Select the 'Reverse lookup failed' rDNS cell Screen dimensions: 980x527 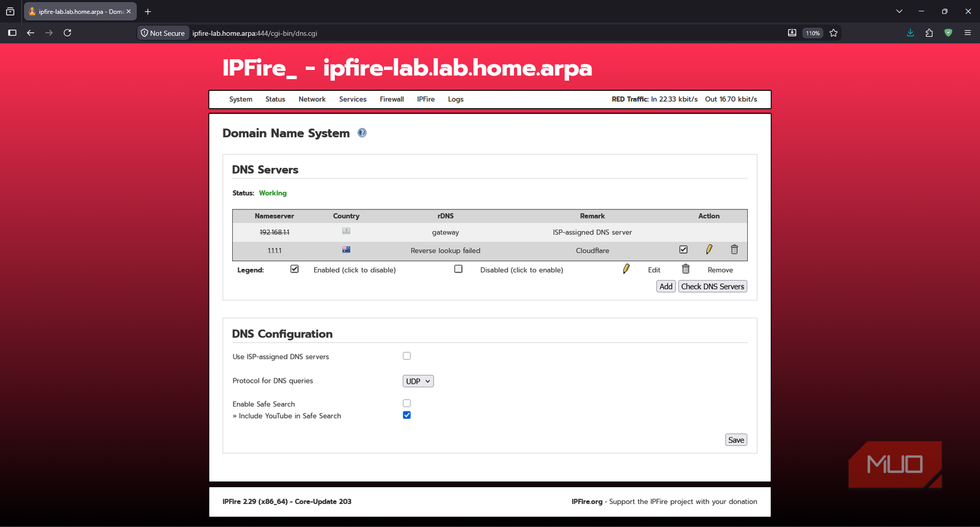coord(445,250)
